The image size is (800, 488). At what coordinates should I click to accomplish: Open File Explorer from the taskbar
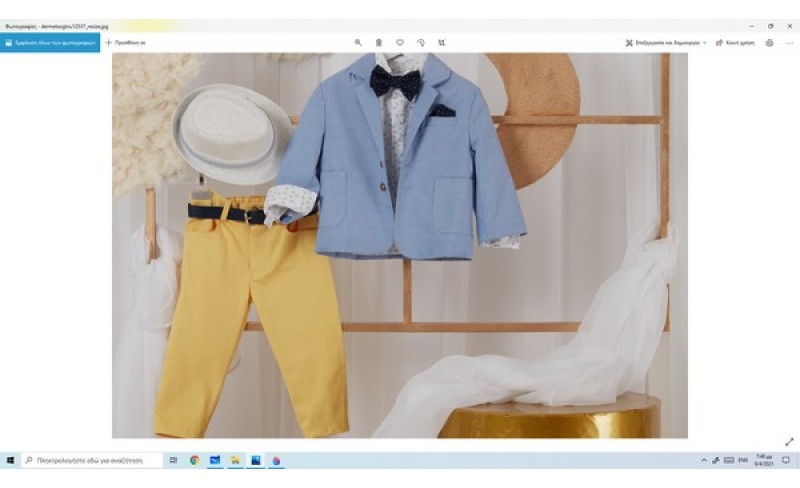click(x=235, y=460)
